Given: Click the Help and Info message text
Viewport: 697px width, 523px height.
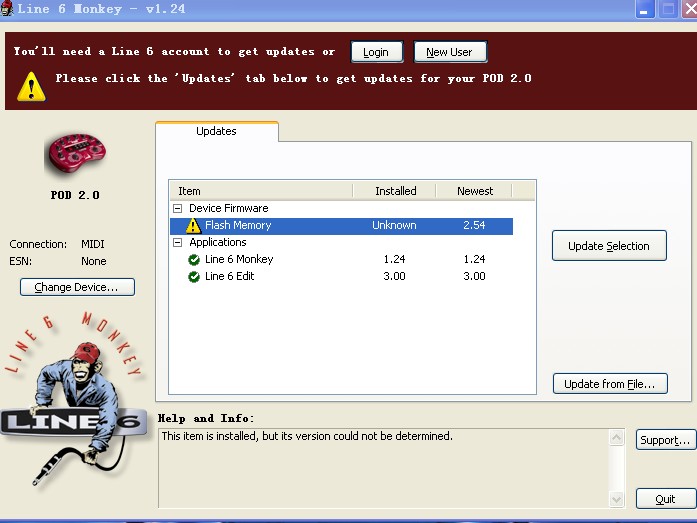Looking at the screenshot, I should [x=307, y=436].
